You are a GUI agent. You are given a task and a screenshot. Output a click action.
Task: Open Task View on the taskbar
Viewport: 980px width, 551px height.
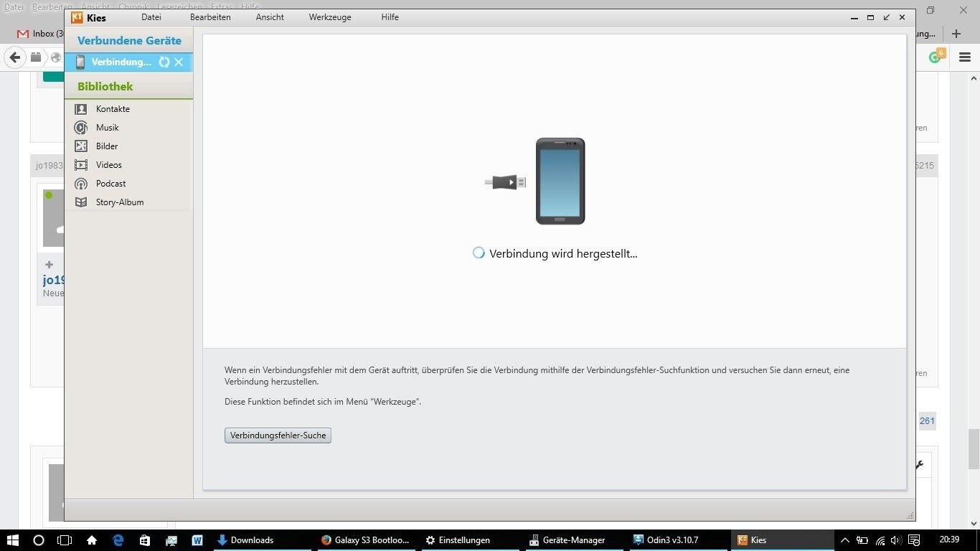tap(65, 540)
